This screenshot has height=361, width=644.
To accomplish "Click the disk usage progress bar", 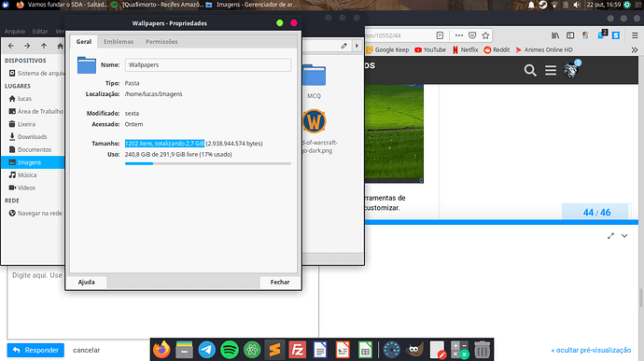I will [208, 163].
